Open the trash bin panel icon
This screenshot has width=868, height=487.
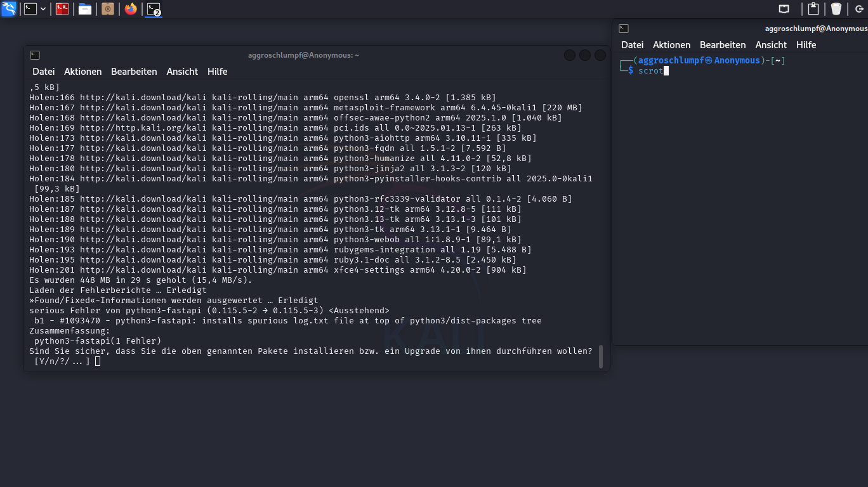(x=836, y=9)
